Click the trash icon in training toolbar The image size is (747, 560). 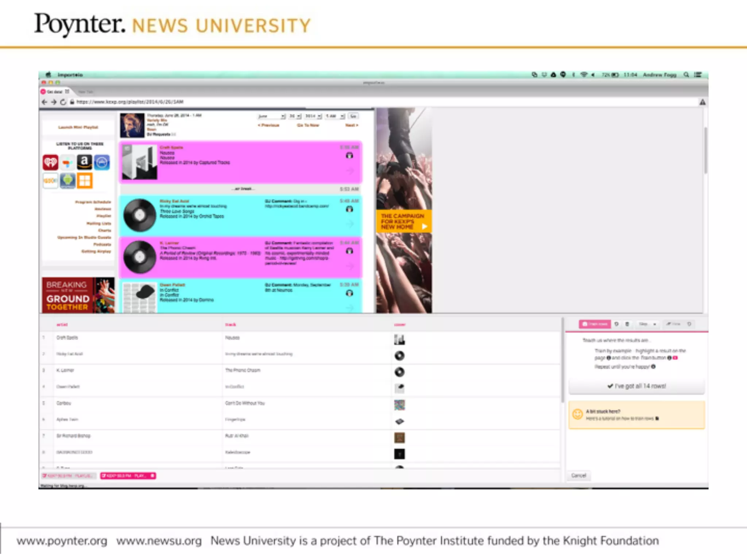627,324
